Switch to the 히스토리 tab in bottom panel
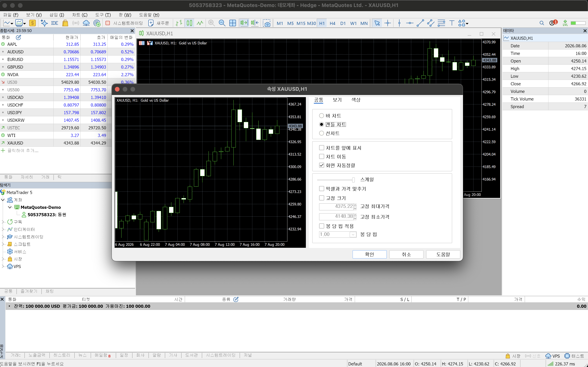The height and width of the screenshot is (367, 588). 62,355
